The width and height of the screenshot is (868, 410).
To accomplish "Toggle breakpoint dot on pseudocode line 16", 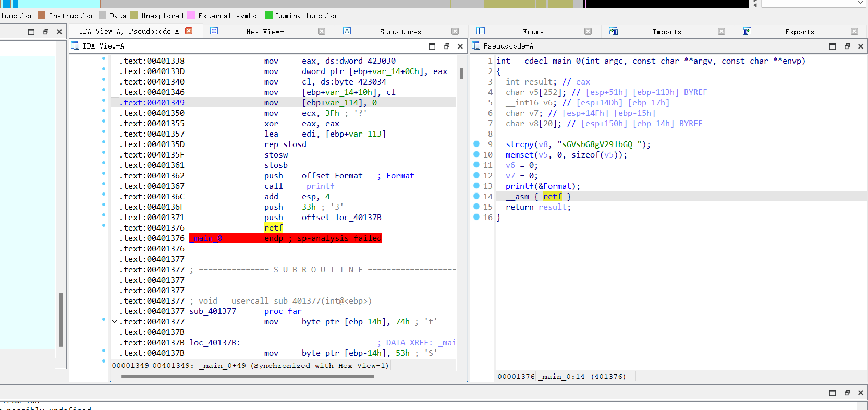I will (x=476, y=216).
